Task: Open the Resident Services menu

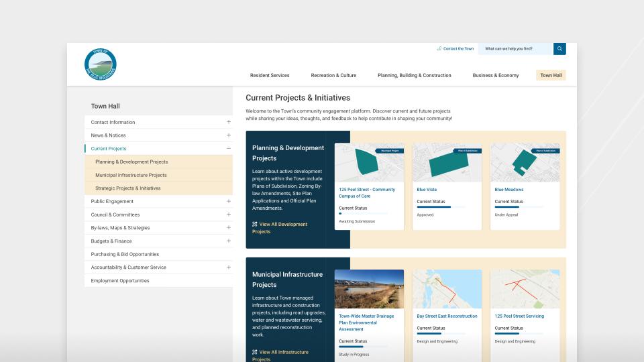Action: point(270,76)
